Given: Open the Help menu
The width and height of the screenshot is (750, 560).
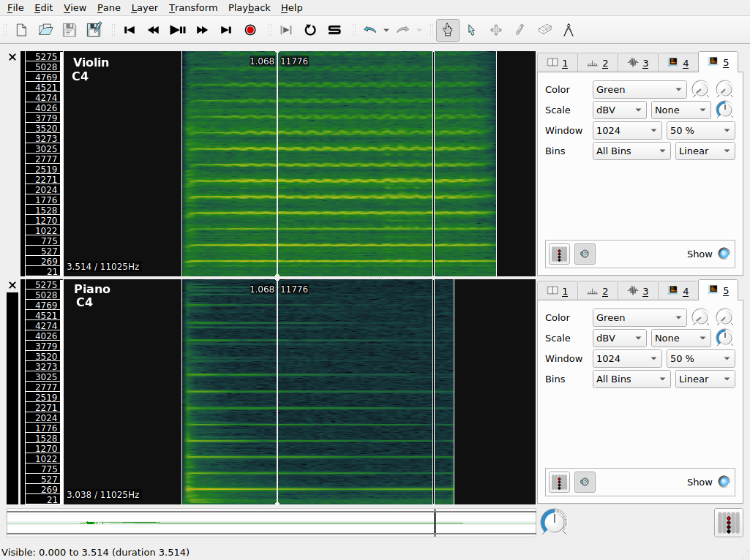Looking at the screenshot, I should [292, 7].
